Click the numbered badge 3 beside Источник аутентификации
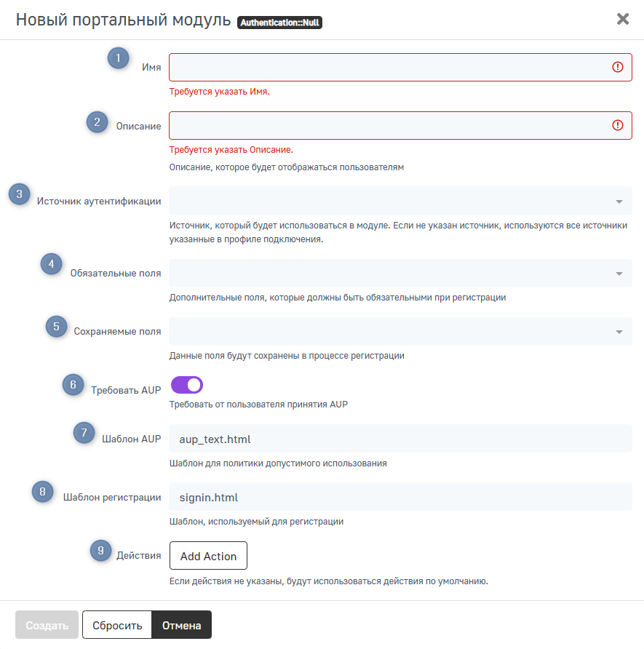The image size is (644, 649). [19, 194]
